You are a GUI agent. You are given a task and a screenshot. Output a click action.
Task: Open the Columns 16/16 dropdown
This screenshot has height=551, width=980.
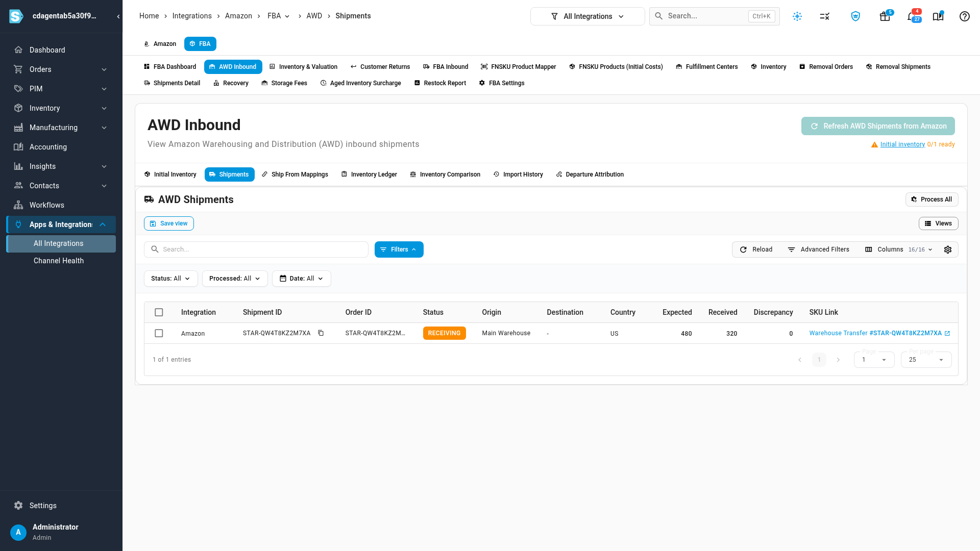pos(899,249)
